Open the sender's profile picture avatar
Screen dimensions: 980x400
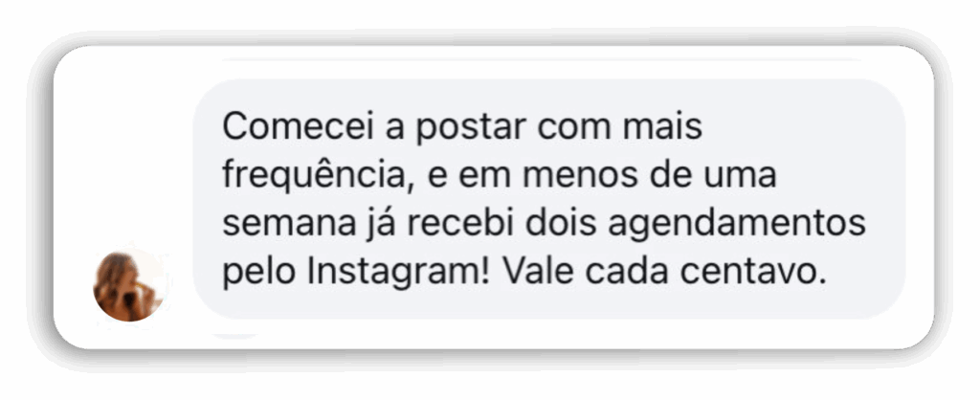click(130, 286)
